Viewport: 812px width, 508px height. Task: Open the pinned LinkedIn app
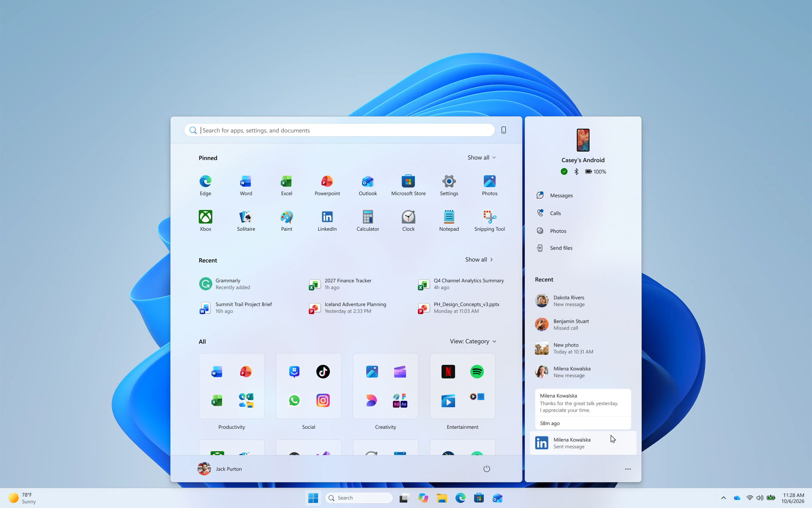tap(327, 221)
